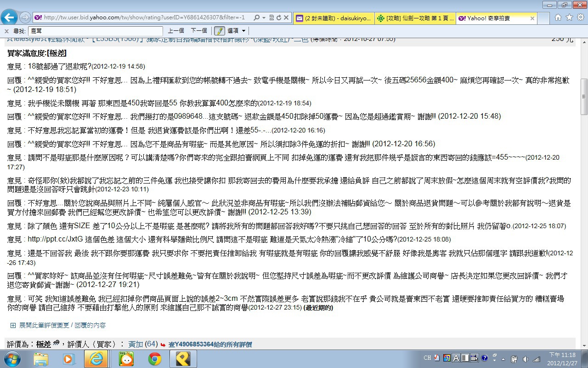
Task: Click the power plug tray icon
Action: (x=514, y=359)
